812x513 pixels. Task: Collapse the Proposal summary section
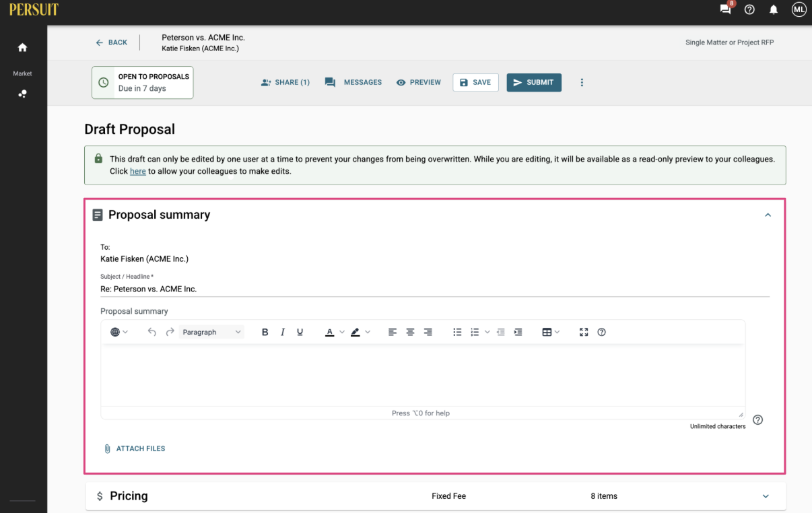(x=768, y=215)
